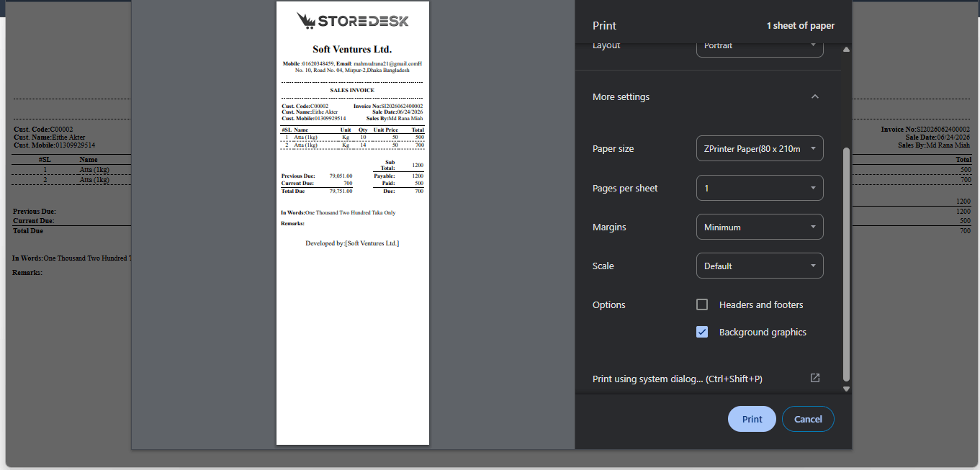Click the 'Margins' label
Screen dimensions: 980x470
click(x=609, y=227)
